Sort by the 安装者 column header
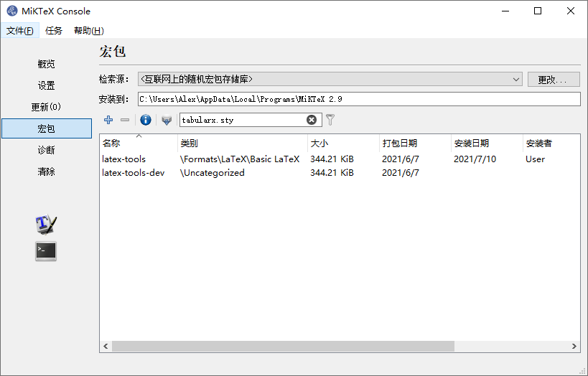This screenshot has width=588, height=376. click(551, 143)
